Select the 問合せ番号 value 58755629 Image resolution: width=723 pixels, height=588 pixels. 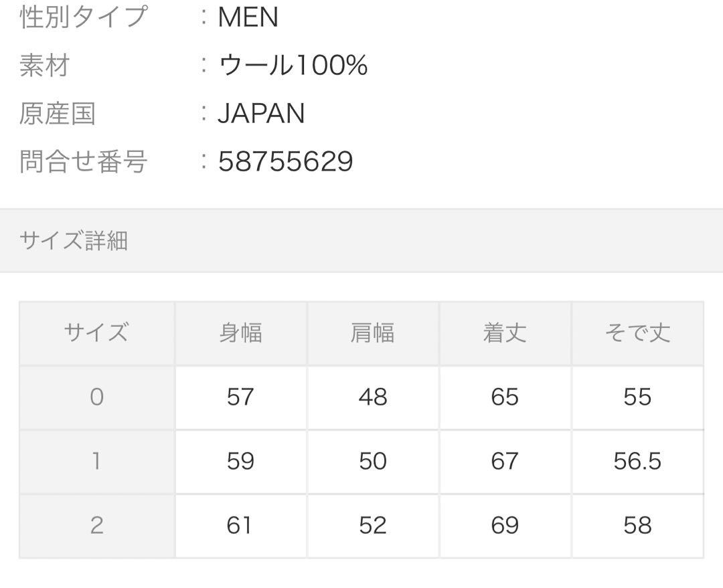pos(285,161)
